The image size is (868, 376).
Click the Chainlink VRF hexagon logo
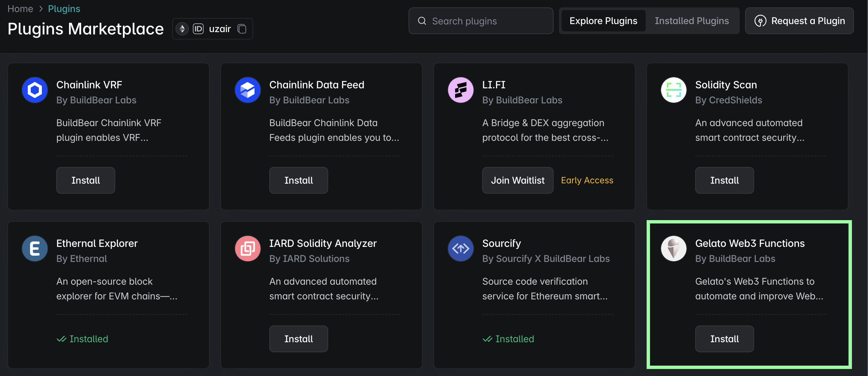coord(35,90)
